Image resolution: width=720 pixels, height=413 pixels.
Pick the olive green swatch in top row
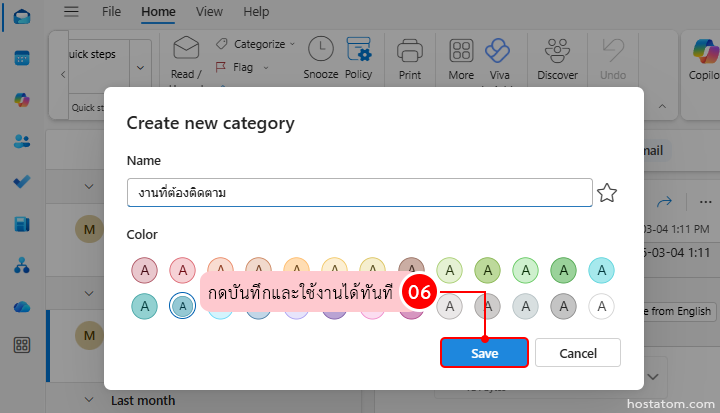488,270
